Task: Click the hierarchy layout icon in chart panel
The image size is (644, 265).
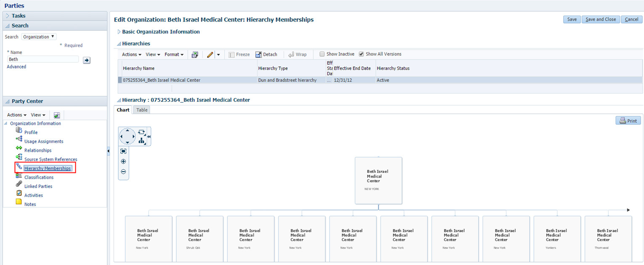Action: pos(141,141)
